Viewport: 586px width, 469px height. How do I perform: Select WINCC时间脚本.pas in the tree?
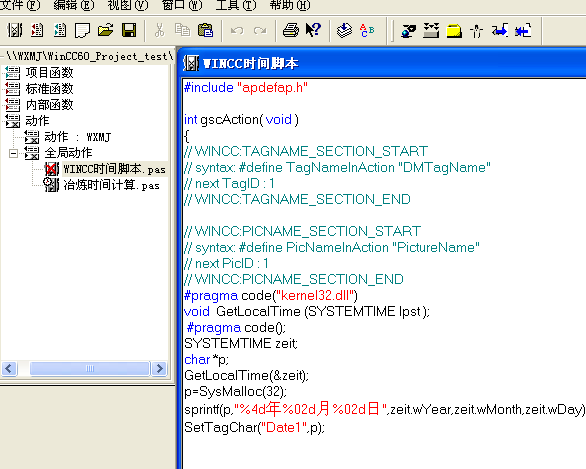pos(114,169)
